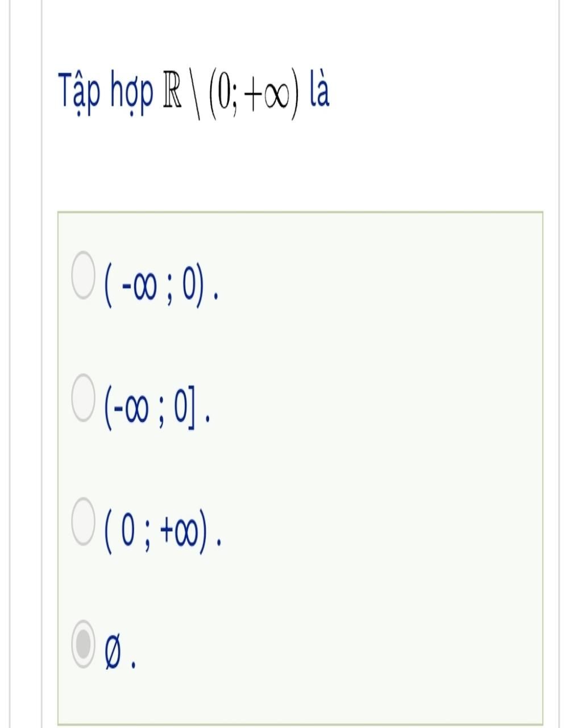Click the words "Tập hợp" in the question
582x728 pixels.
pyautogui.click(x=107, y=92)
